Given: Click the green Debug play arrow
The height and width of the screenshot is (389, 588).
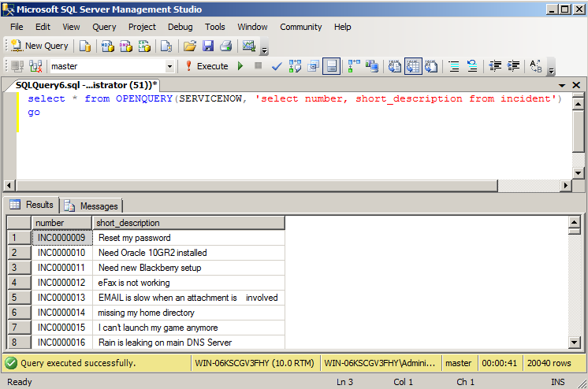Looking at the screenshot, I should pyautogui.click(x=240, y=66).
